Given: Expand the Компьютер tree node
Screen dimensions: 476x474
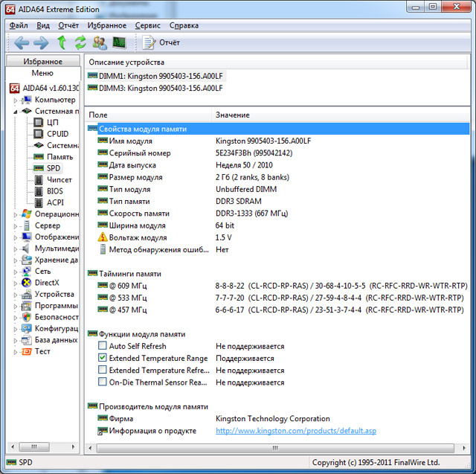Looking at the screenshot, I should [16, 100].
